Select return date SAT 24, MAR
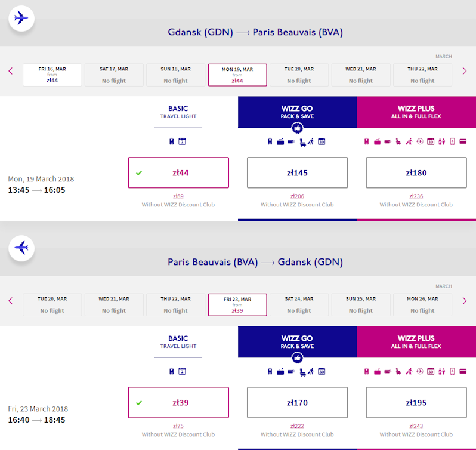 (299, 305)
